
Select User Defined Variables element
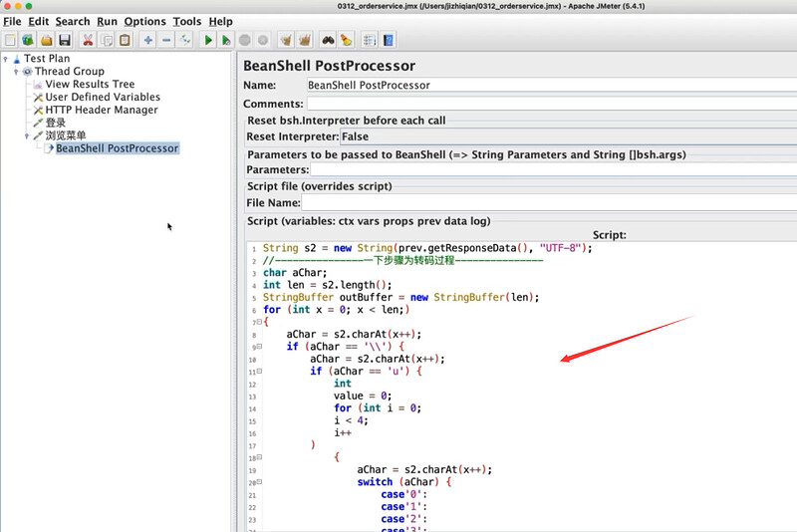pos(103,97)
